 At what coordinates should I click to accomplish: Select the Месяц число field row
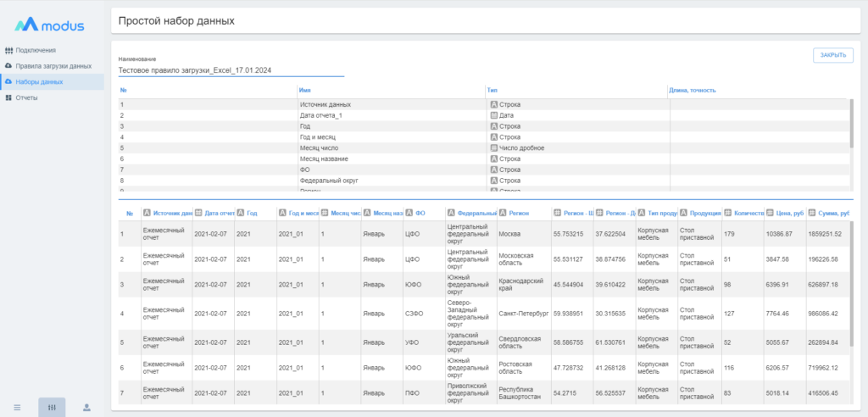(482, 147)
